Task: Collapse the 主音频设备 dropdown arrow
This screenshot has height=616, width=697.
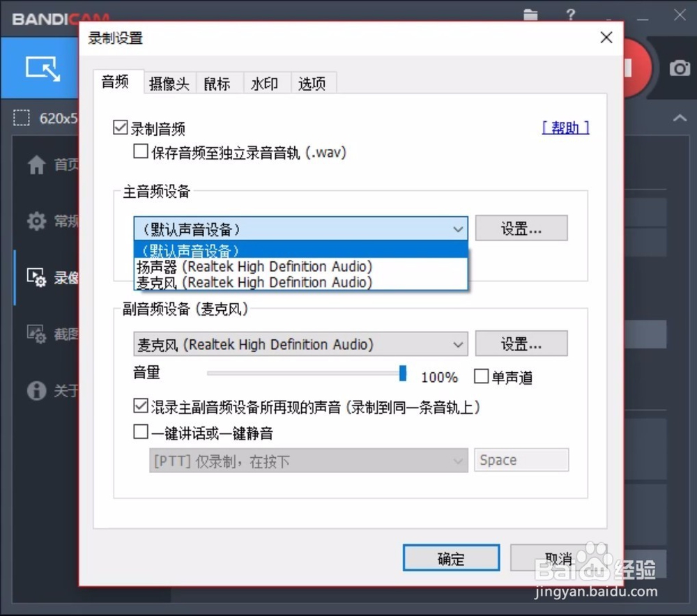Action: click(x=458, y=229)
